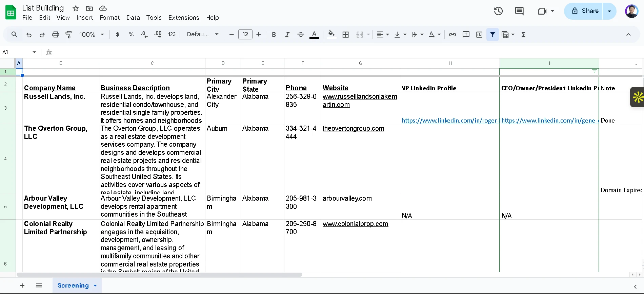
Task: Format selection as currency
Action: click(x=118, y=34)
